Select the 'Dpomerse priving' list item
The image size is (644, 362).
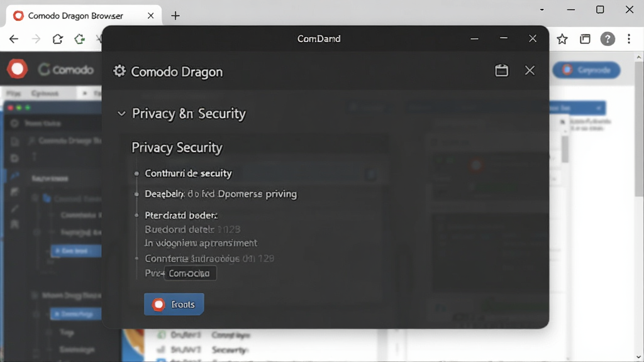221,194
